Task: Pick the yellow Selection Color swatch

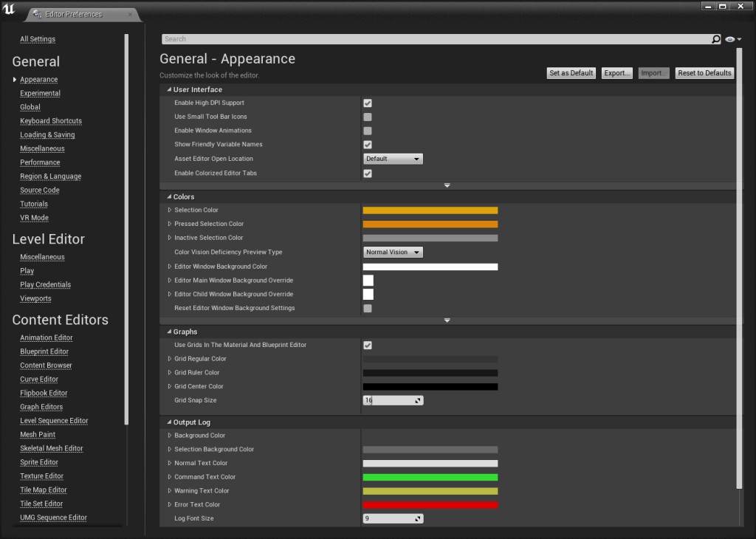Action: (430, 210)
